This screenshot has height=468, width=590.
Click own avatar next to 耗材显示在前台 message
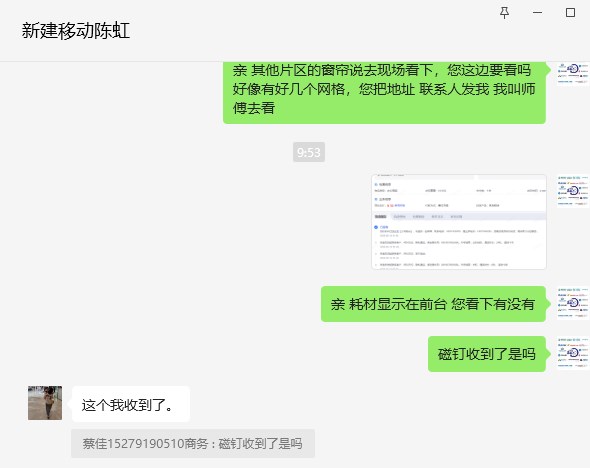pos(573,303)
